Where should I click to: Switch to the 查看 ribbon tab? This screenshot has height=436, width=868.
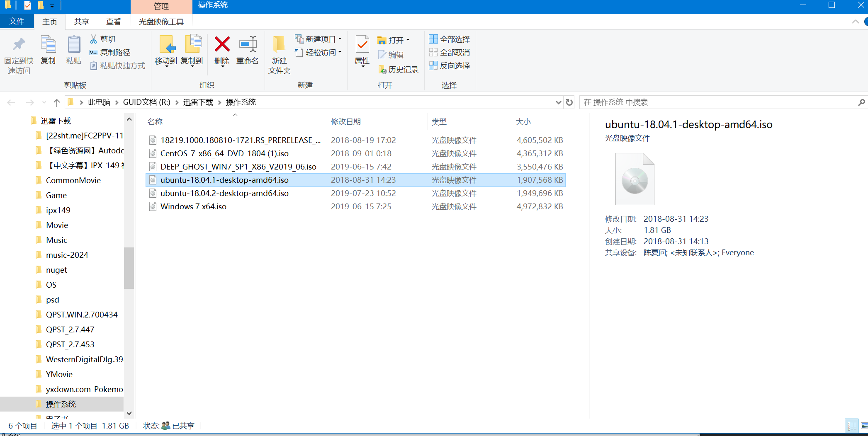[x=114, y=22]
